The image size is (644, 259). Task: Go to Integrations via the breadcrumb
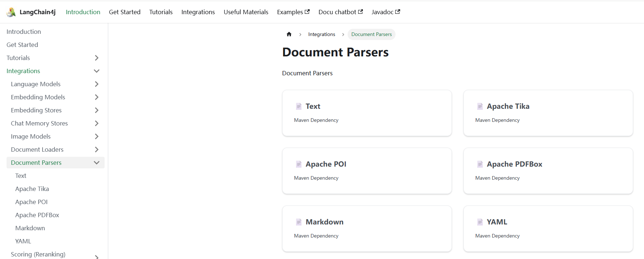point(321,34)
